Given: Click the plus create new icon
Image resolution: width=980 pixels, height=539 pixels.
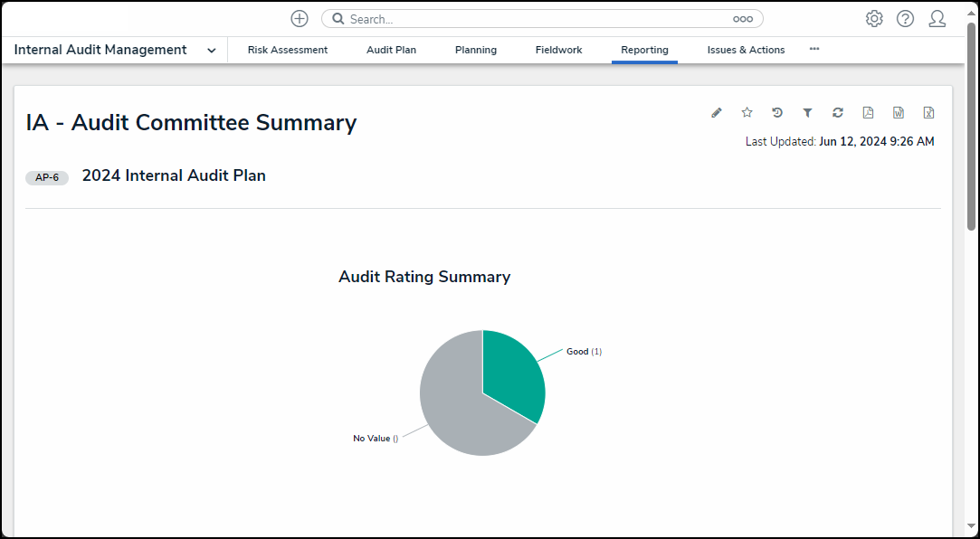Looking at the screenshot, I should 300,19.
